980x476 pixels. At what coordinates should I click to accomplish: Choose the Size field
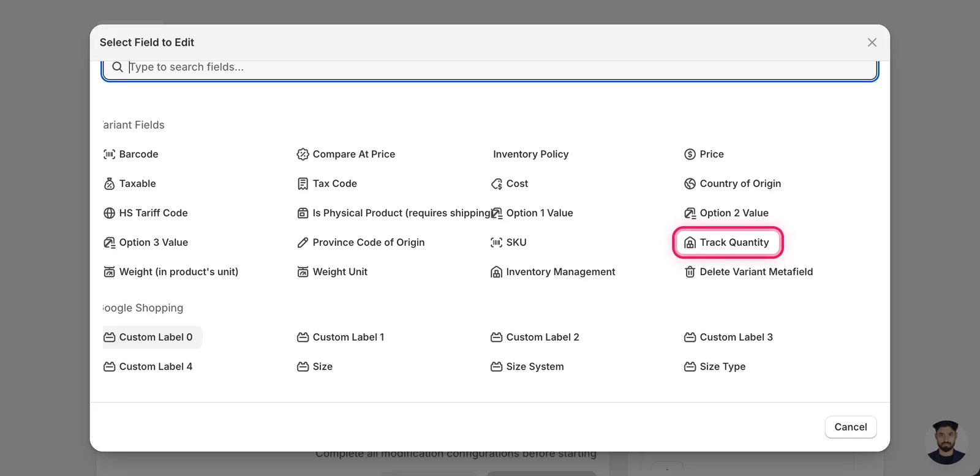pos(315,367)
